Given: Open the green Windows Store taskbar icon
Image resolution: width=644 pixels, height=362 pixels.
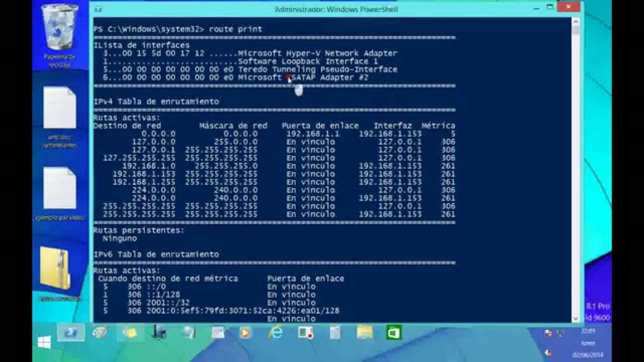Looking at the screenshot, I should [x=393, y=332].
